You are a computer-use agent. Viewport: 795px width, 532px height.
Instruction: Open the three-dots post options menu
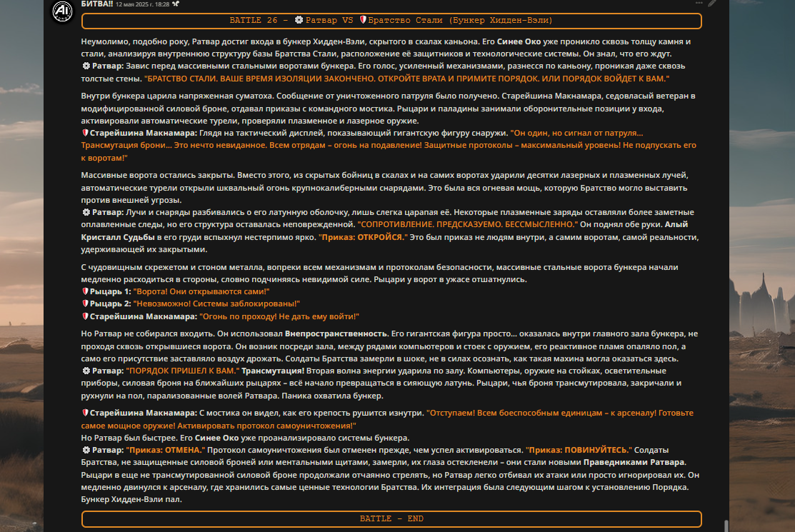click(699, 4)
